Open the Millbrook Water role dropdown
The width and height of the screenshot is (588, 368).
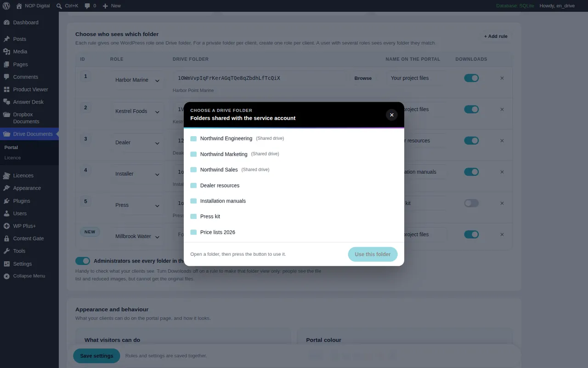pyautogui.click(x=137, y=236)
